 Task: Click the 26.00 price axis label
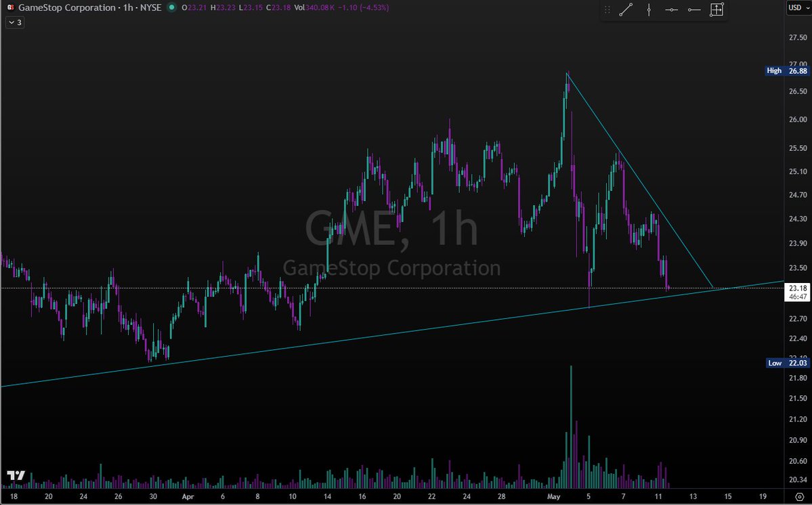click(798, 120)
